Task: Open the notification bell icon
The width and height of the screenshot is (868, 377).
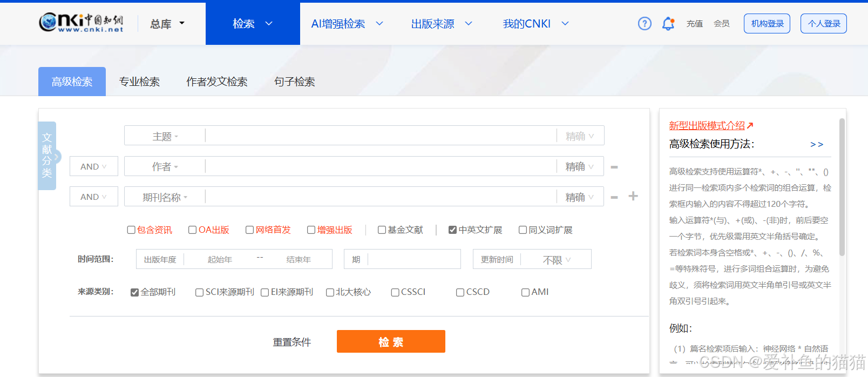Action: pyautogui.click(x=668, y=24)
